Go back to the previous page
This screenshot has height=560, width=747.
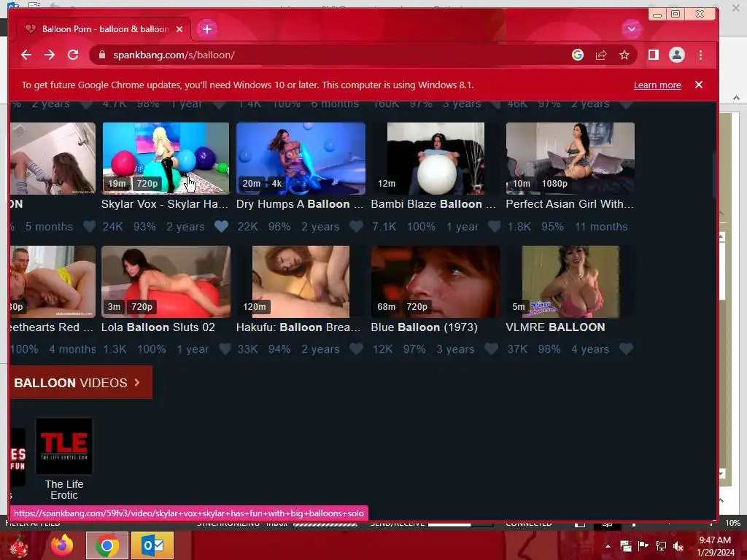click(26, 55)
